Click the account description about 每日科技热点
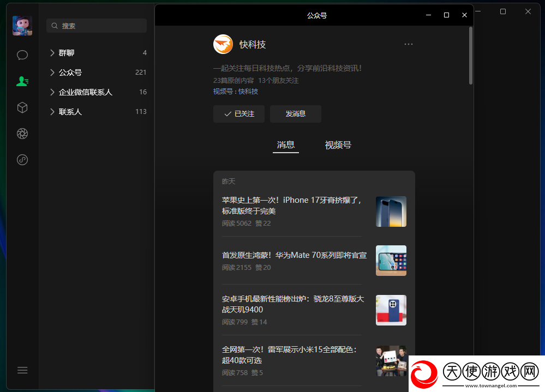 [288, 68]
